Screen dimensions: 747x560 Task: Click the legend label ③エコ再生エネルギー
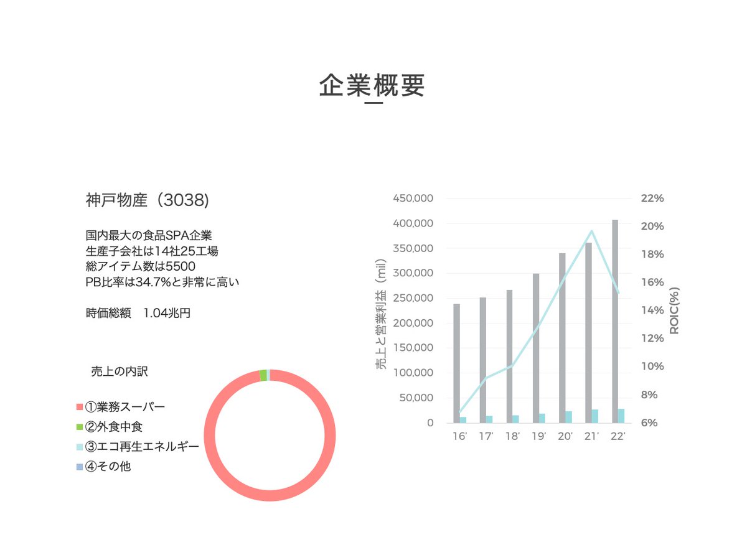pyautogui.click(x=142, y=447)
